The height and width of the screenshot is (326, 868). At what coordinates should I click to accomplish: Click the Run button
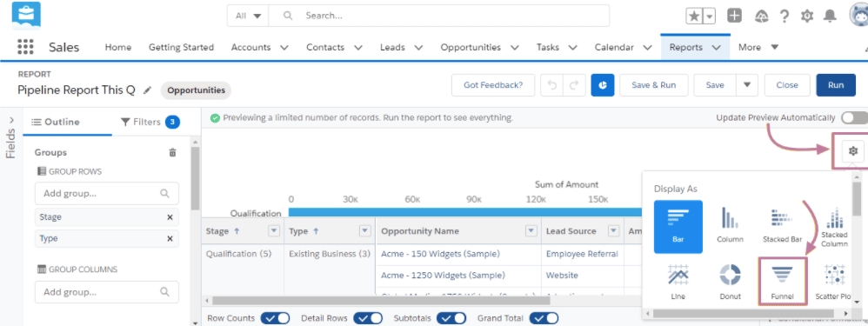click(836, 85)
